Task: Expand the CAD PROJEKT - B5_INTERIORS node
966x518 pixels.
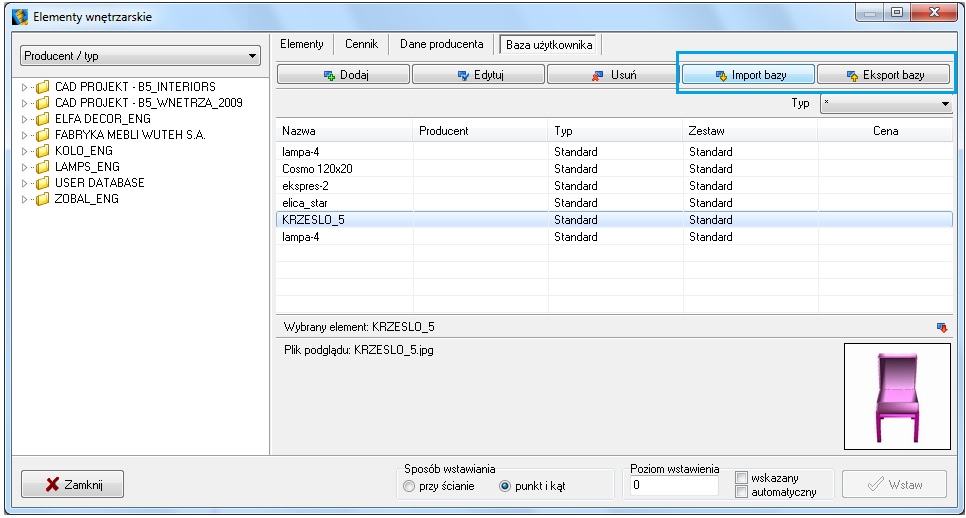Action: tap(25, 87)
